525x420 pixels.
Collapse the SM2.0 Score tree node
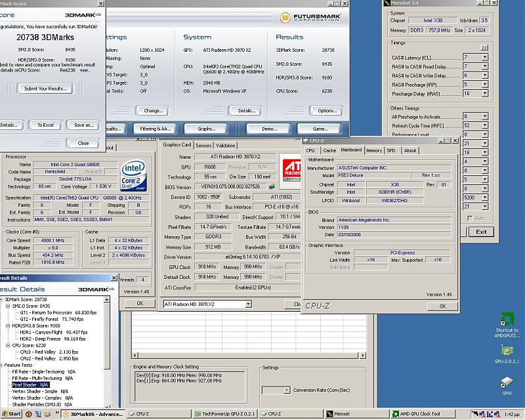(x=8, y=306)
